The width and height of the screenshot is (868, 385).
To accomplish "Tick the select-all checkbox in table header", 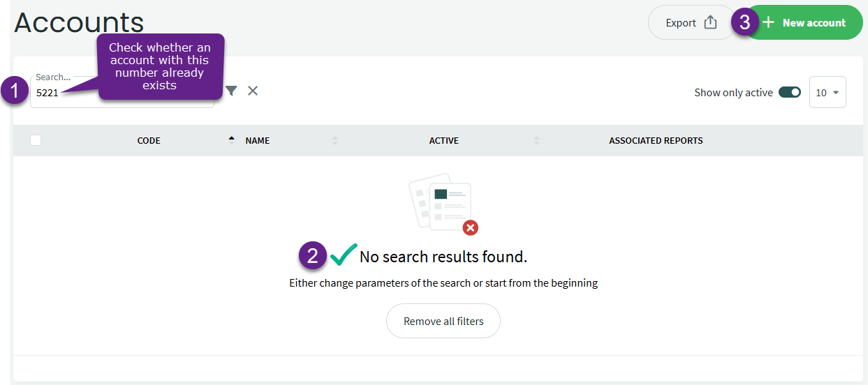I will pos(36,140).
